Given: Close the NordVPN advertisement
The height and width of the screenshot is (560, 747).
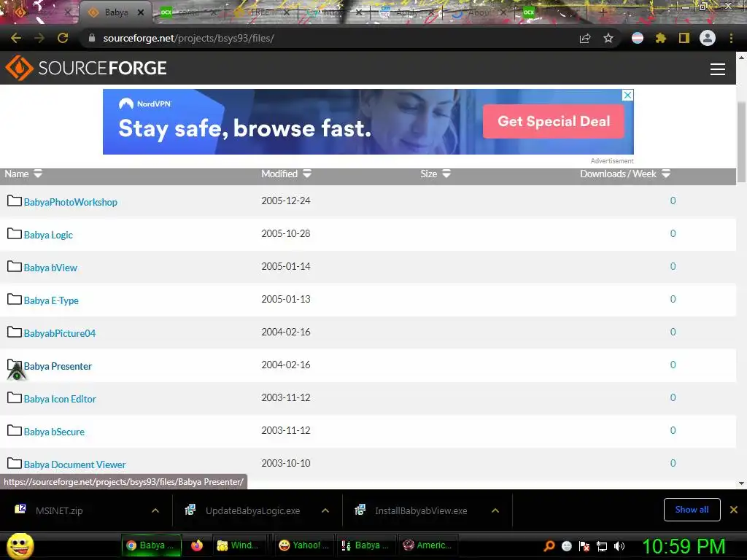Looking at the screenshot, I should click(628, 95).
